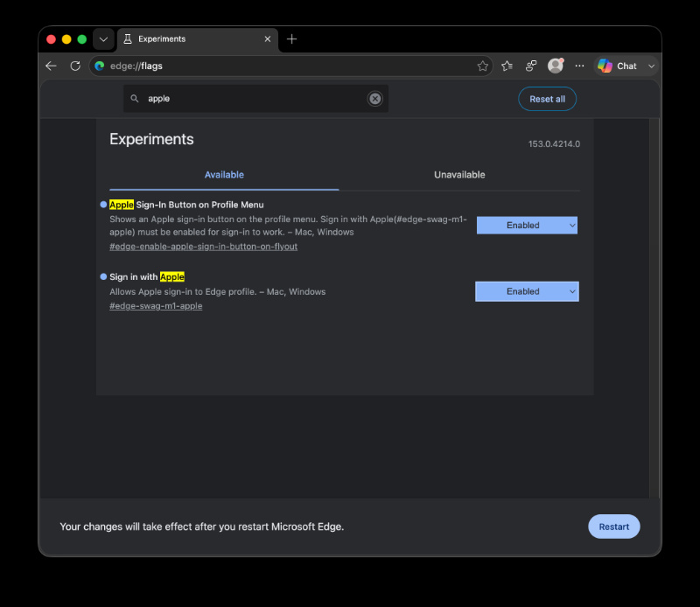Screen dimensions: 700x607
Task: Clear the apple search text
Action: pyautogui.click(x=375, y=99)
